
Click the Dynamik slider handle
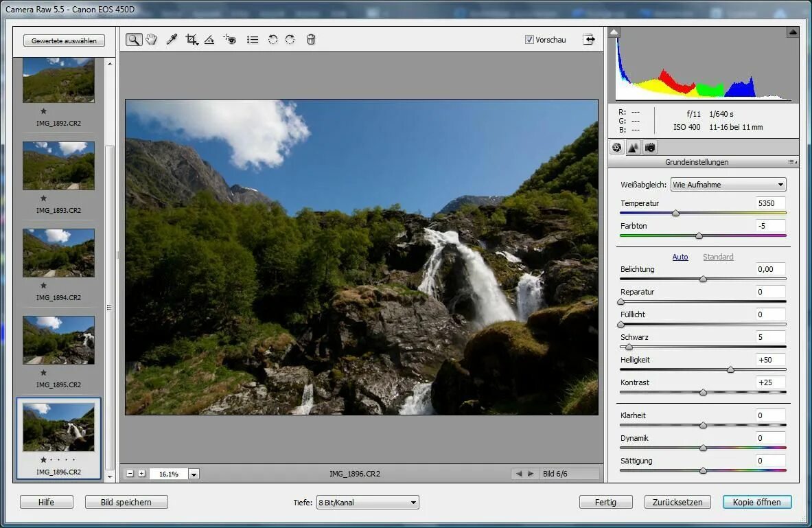(704, 448)
